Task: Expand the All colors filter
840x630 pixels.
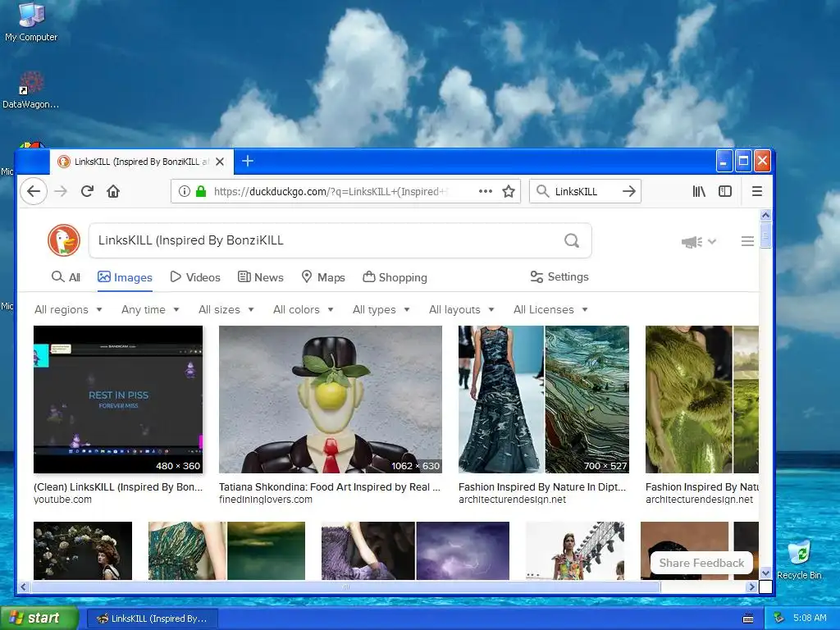Action: pos(304,309)
